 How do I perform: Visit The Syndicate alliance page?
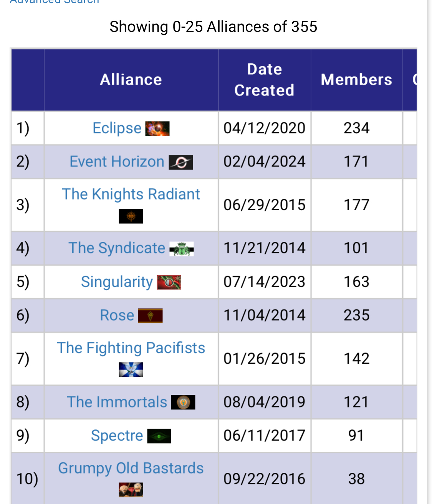coord(117,248)
